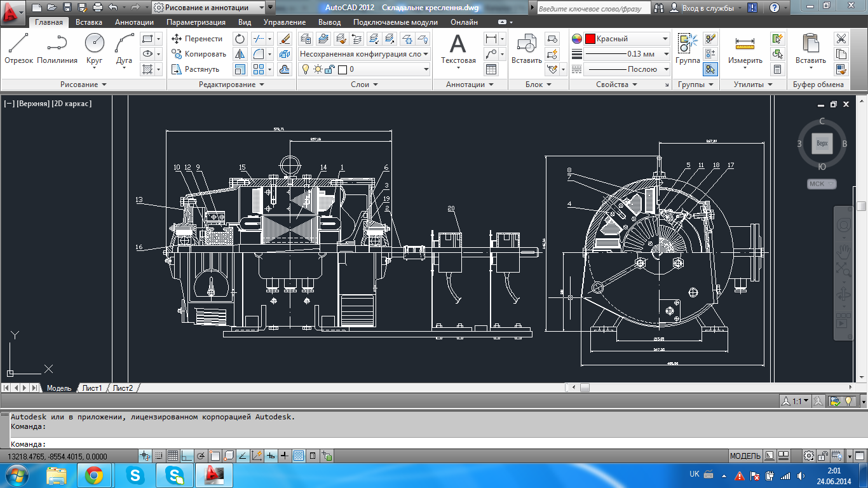Toggle Infer constraints in status bar

[145, 456]
